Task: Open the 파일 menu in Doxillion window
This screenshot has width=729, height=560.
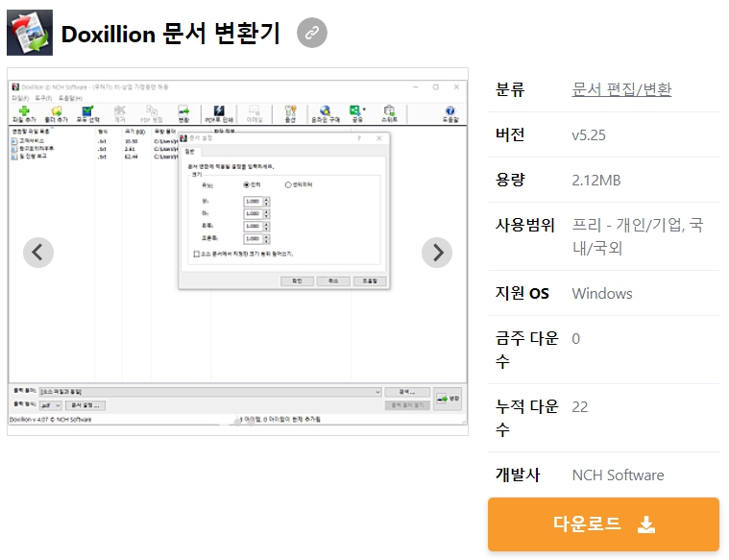Action: 20,98
